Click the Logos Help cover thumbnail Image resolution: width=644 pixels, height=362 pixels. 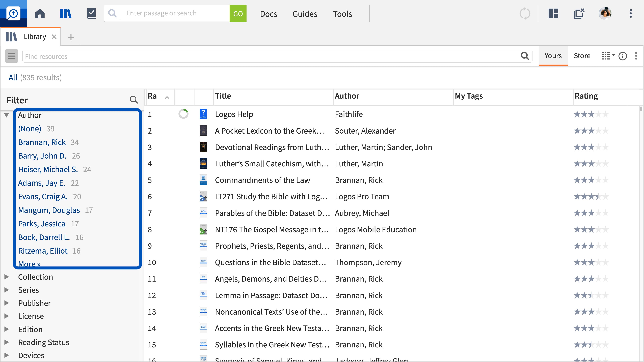(203, 114)
